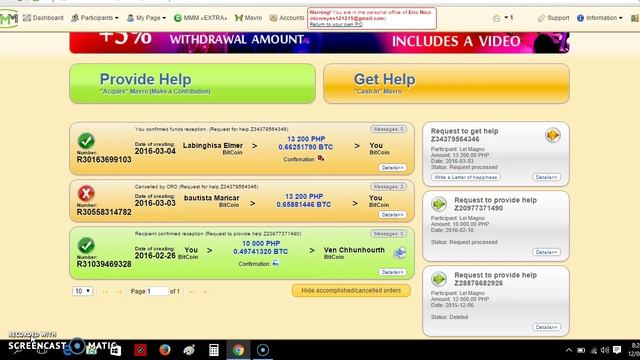
Task: Switch to Chrome in the taskbar
Action: (238, 350)
